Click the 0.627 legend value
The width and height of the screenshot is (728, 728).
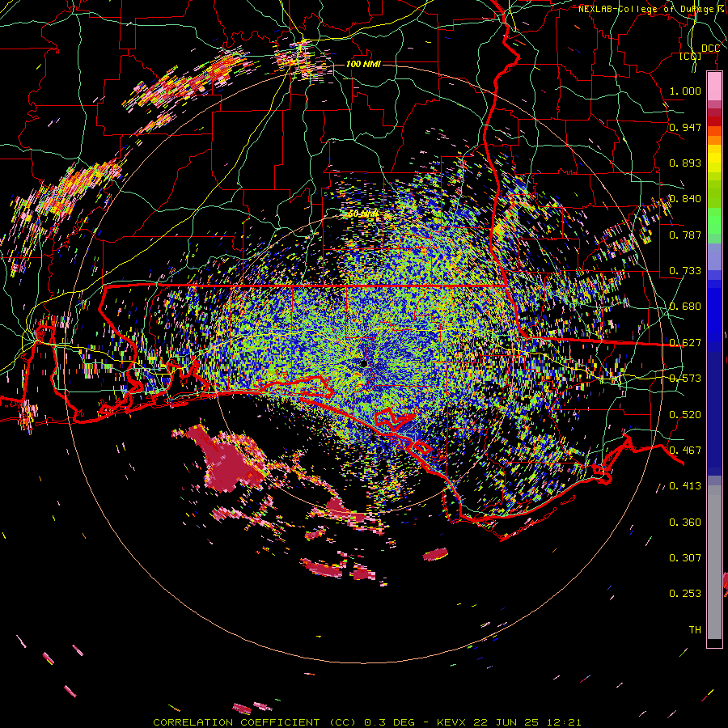coord(685,343)
